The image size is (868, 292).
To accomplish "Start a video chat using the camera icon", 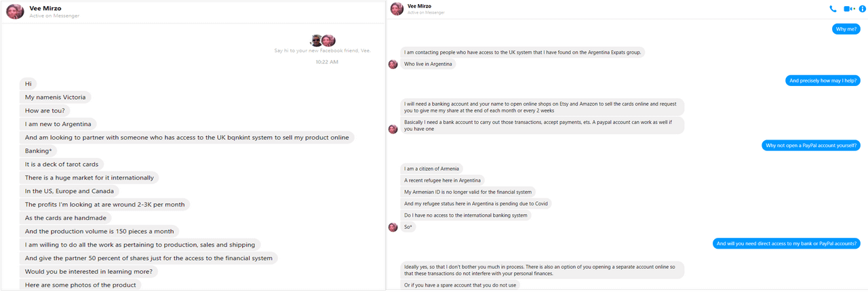I will (848, 9).
